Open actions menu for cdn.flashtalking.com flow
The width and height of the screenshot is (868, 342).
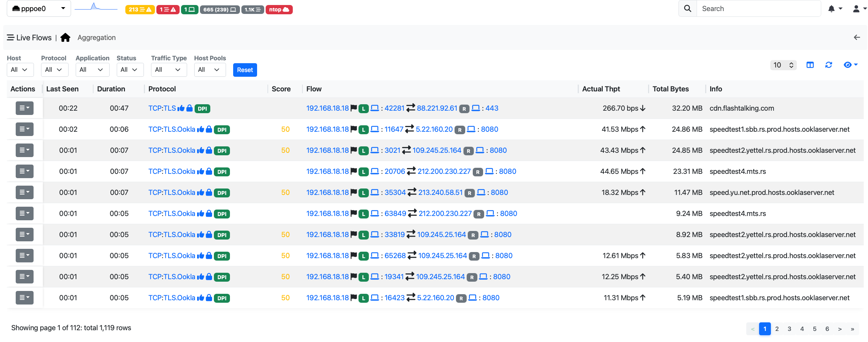click(24, 108)
